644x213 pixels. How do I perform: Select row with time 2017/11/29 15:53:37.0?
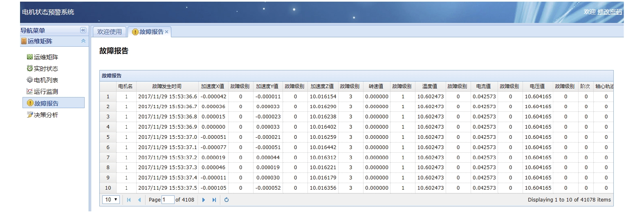357,137
